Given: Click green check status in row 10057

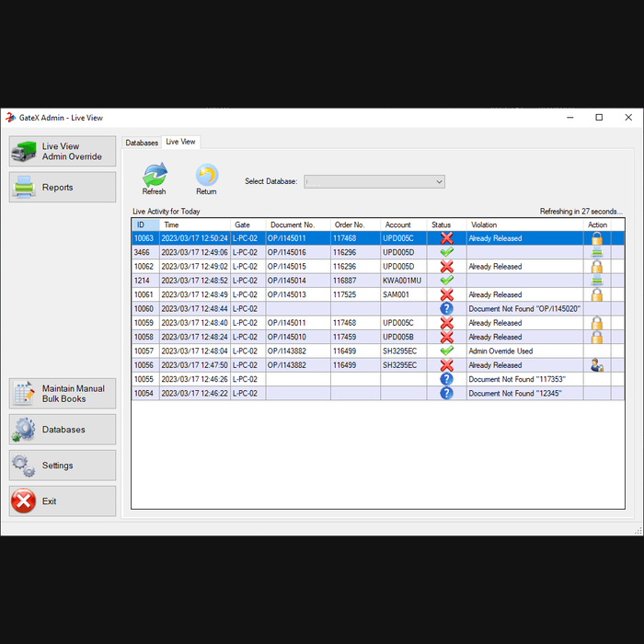Looking at the screenshot, I should [x=447, y=351].
